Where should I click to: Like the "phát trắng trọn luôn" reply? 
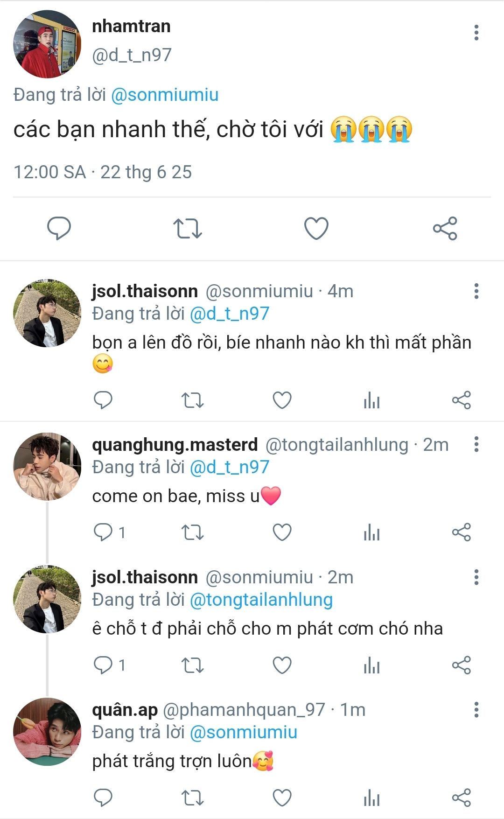pyautogui.click(x=282, y=798)
